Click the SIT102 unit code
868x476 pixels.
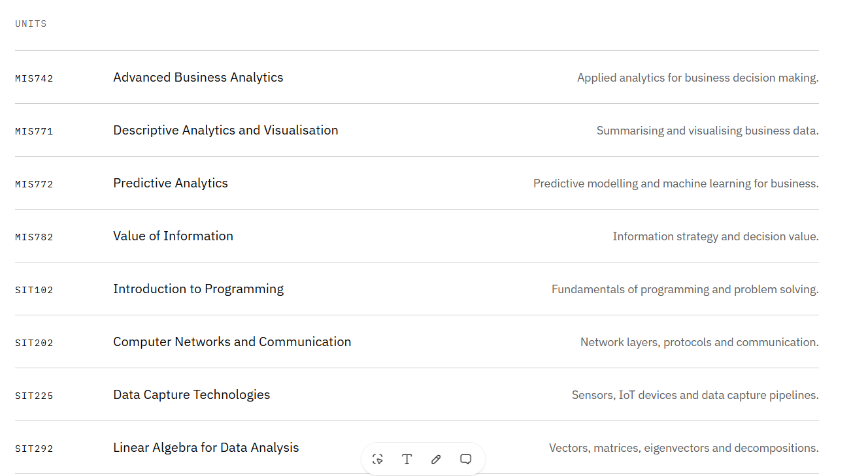click(34, 290)
